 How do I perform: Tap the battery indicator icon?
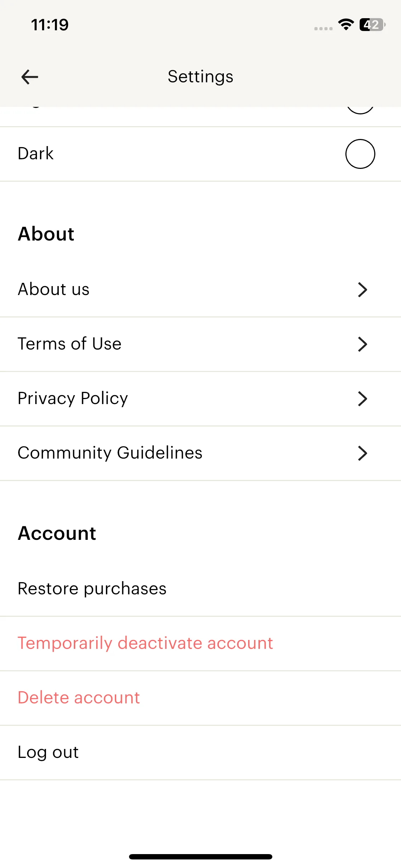pyautogui.click(x=372, y=25)
